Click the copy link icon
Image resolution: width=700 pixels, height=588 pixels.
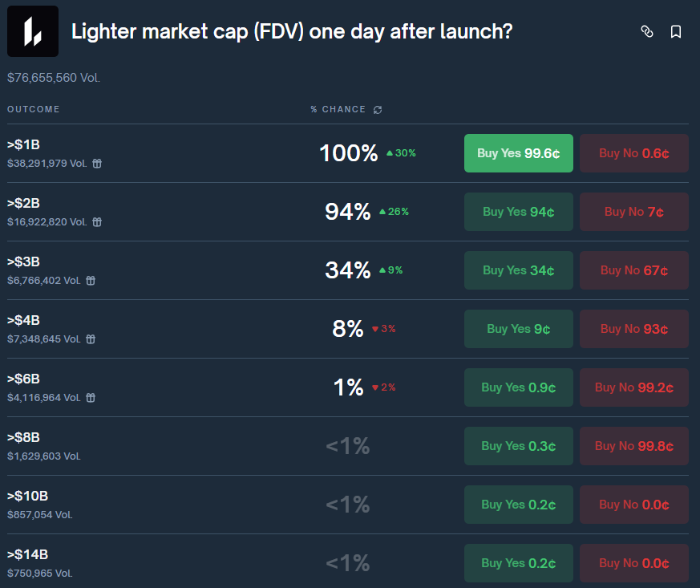(x=647, y=31)
